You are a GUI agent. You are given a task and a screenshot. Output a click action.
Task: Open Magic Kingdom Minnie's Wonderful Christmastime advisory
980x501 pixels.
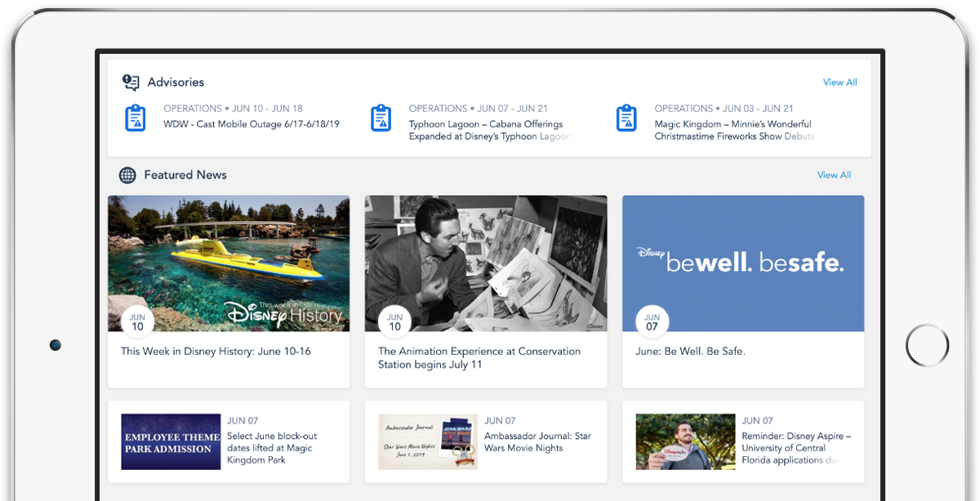tap(735, 131)
